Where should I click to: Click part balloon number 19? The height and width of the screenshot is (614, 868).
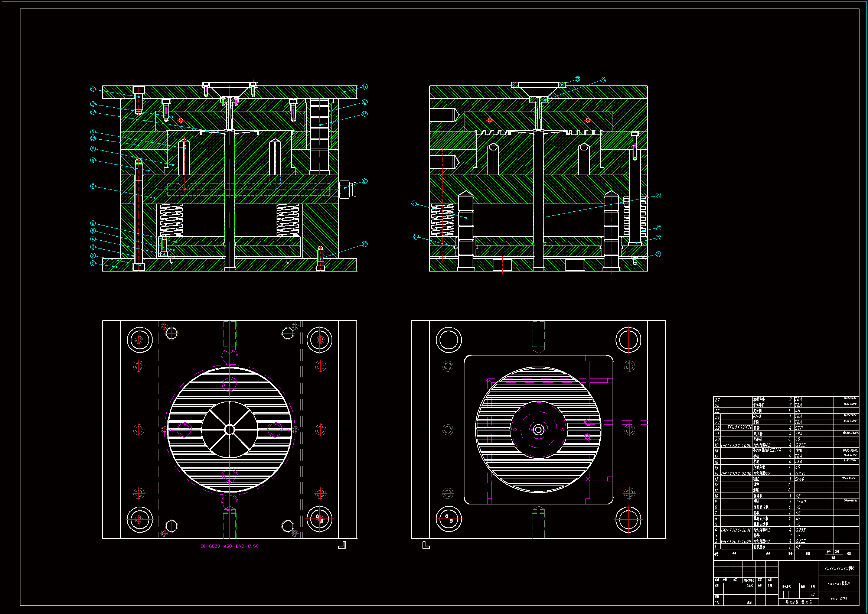pos(365,244)
